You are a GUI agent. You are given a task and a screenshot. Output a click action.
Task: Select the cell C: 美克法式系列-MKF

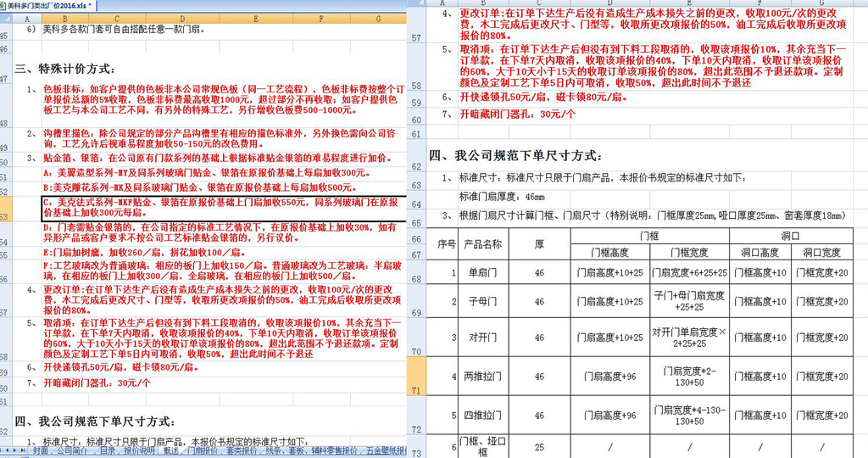tap(224, 209)
